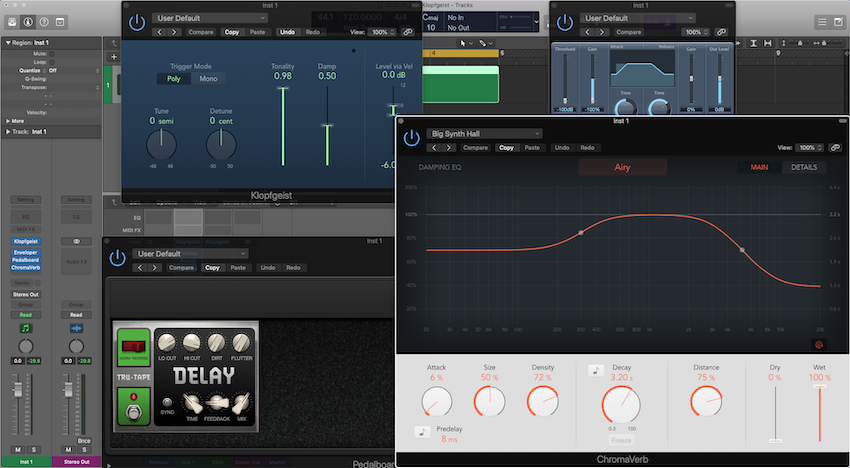Open the Pedalboard User Default preset dropdown

tap(190, 254)
